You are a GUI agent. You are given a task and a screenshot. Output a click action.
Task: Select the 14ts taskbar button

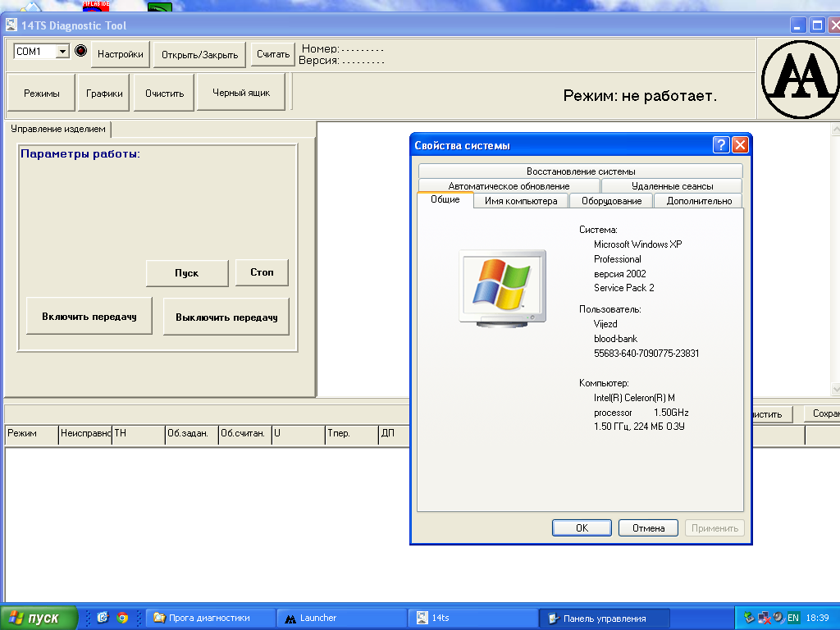[473, 618]
